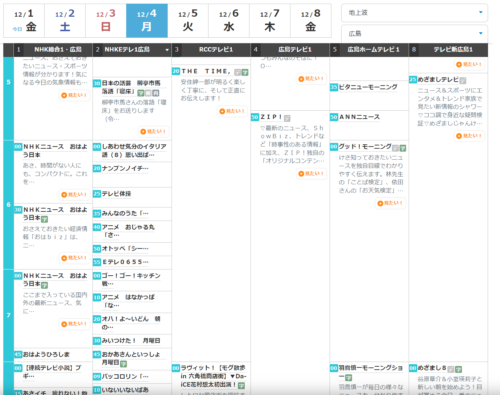
Task: Open the ピタニューモーニング program
Action: pyautogui.click(x=368, y=87)
